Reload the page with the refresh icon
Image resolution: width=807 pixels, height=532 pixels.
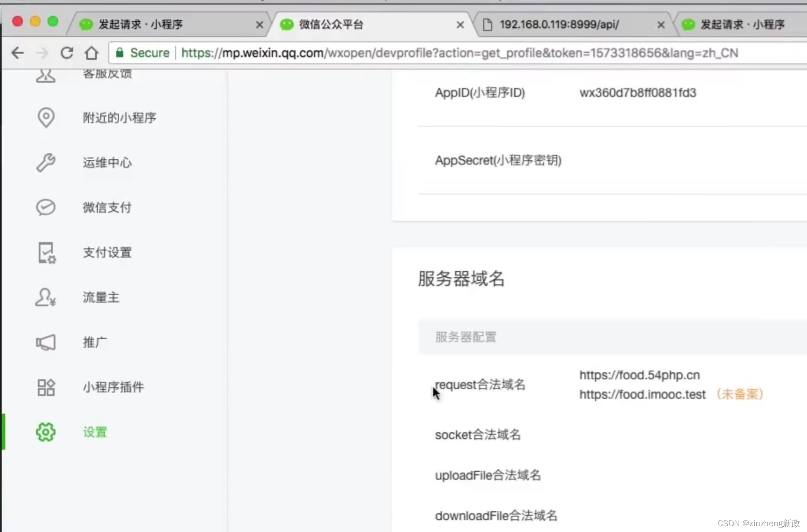[66, 53]
